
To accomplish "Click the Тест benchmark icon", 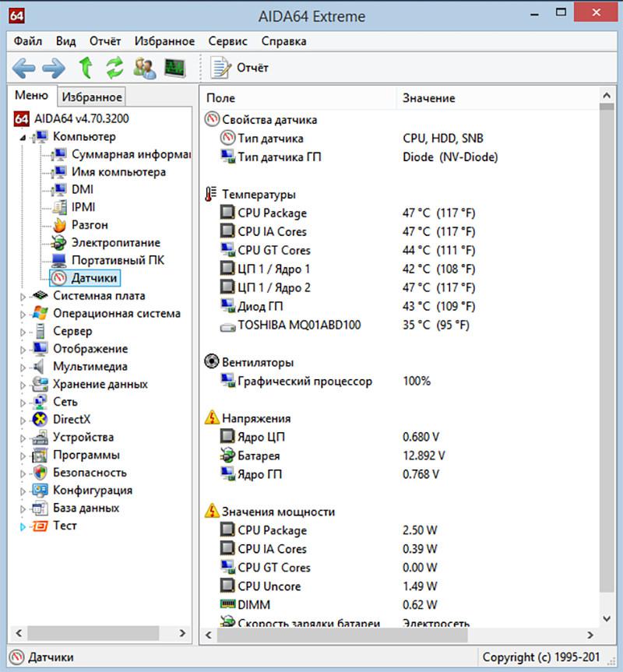I will coord(40,526).
